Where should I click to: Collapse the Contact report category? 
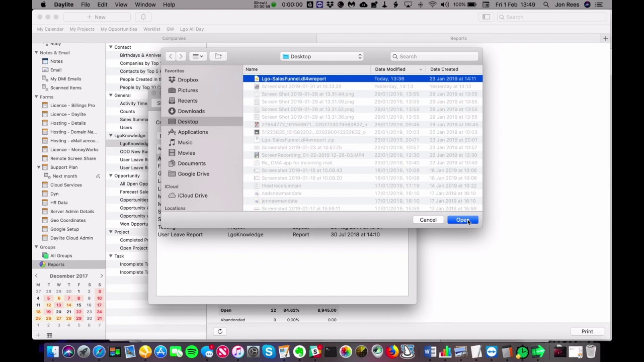[x=111, y=47]
